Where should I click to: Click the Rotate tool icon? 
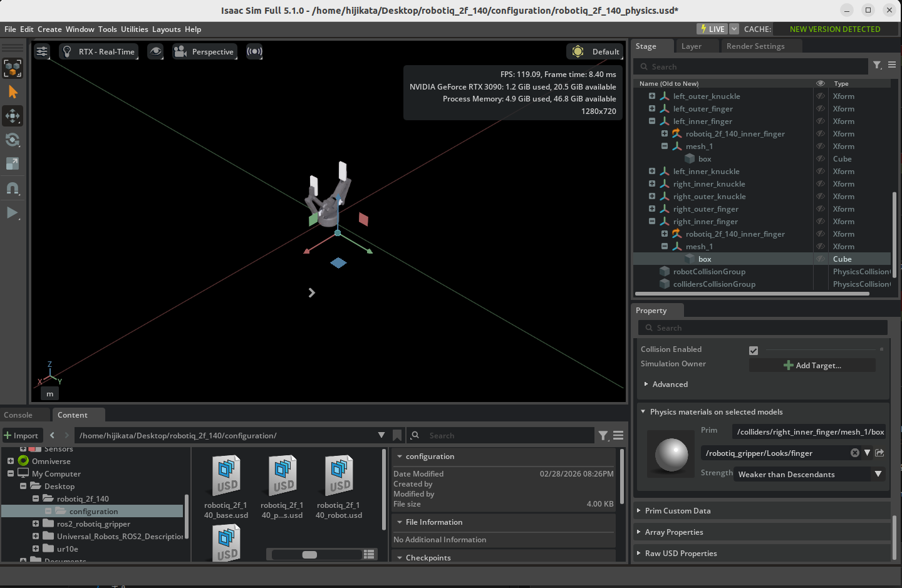[x=13, y=140]
